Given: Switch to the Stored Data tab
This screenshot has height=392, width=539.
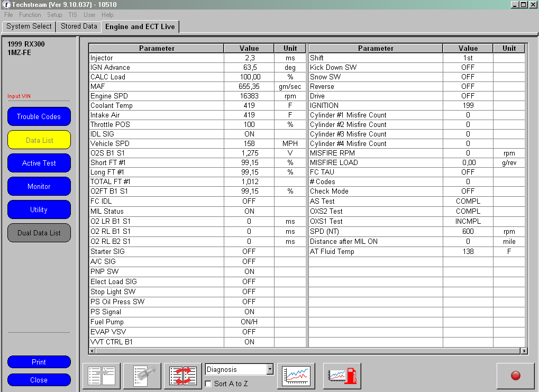Looking at the screenshot, I should pos(79,26).
